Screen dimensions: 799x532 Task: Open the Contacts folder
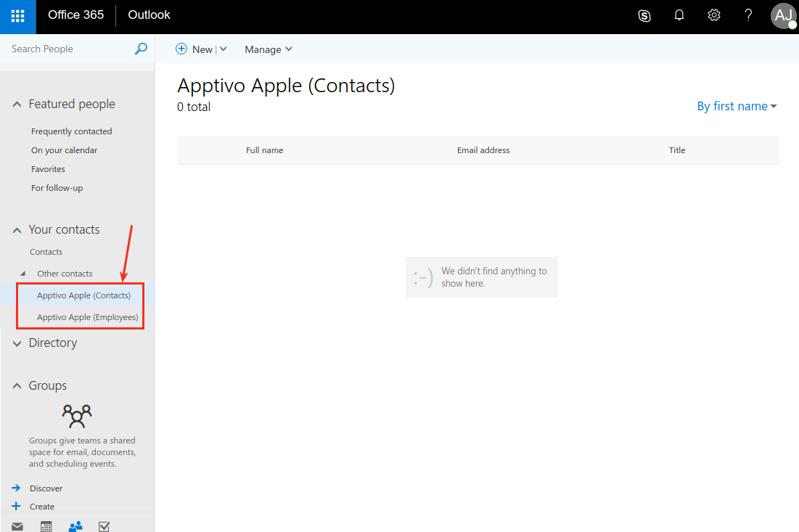[46, 252]
